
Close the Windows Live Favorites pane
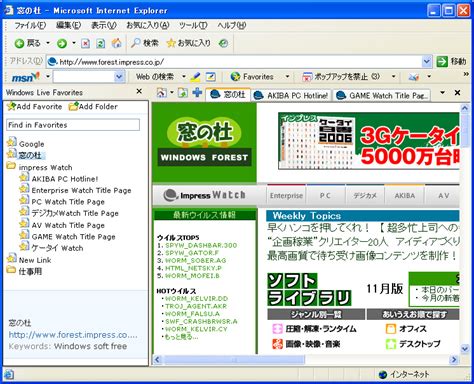[x=139, y=91]
